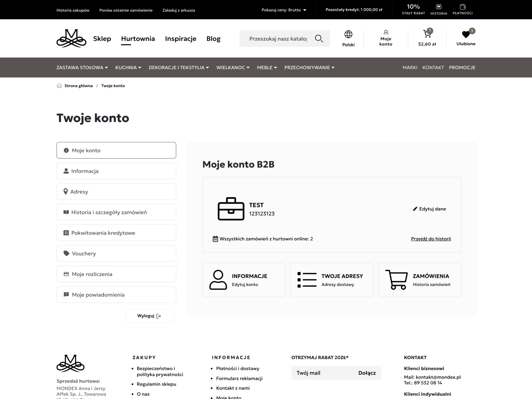
Task: Expand the Wielkanoc menu
Action: (x=233, y=68)
